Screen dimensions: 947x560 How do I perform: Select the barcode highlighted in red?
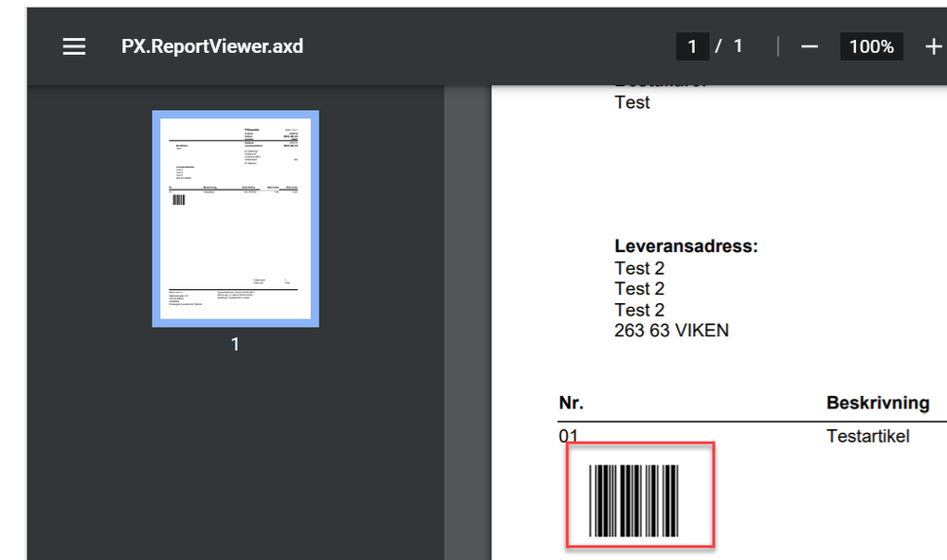pyautogui.click(x=640, y=495)
